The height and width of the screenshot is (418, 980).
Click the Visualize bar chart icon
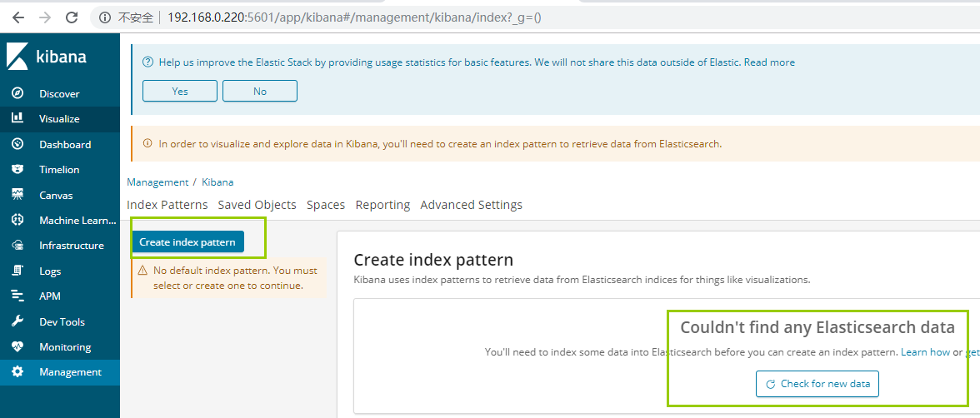coord(17,118)
